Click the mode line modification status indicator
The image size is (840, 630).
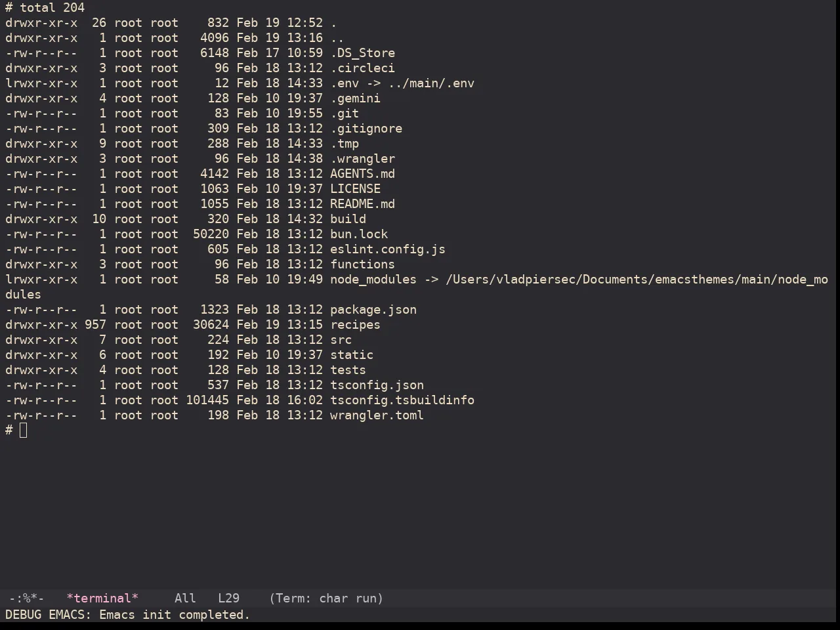click(26, 598)
